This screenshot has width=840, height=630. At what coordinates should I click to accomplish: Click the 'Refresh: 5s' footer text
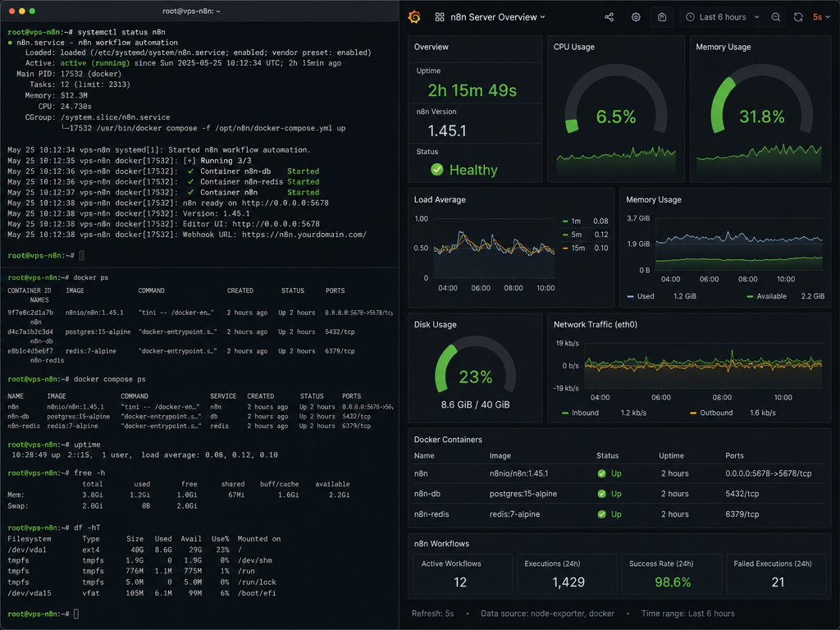433,614
